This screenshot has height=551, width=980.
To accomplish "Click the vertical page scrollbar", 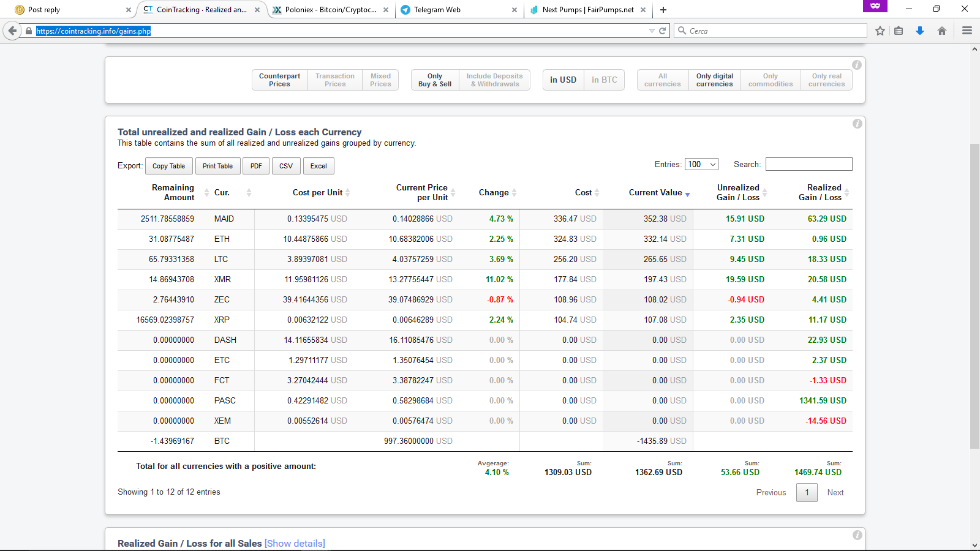I will (974, 296).
